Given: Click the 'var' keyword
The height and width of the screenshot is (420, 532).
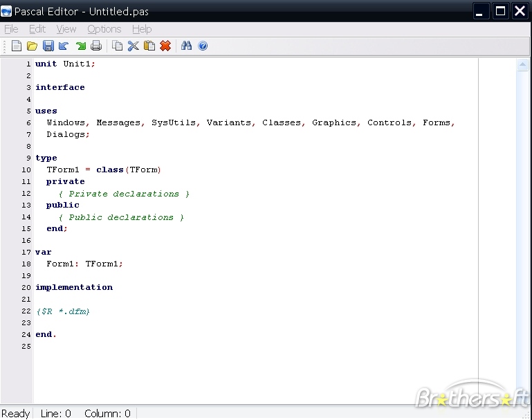Looking at the screenshot, I should (x=44, y=252).
